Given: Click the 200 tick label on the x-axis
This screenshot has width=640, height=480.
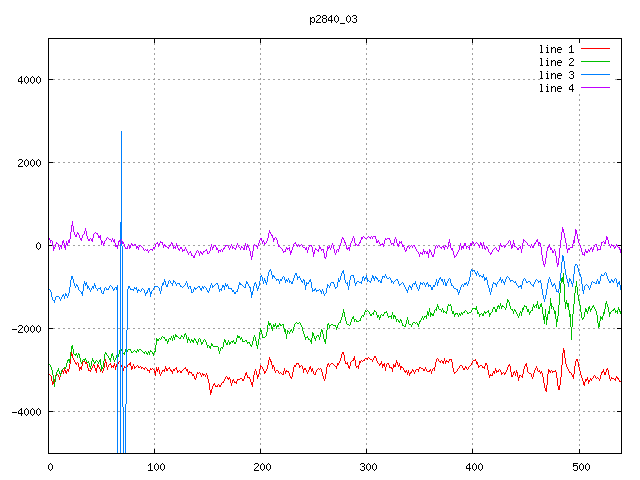Looking at the screenshot, I should tap(261, 466).
